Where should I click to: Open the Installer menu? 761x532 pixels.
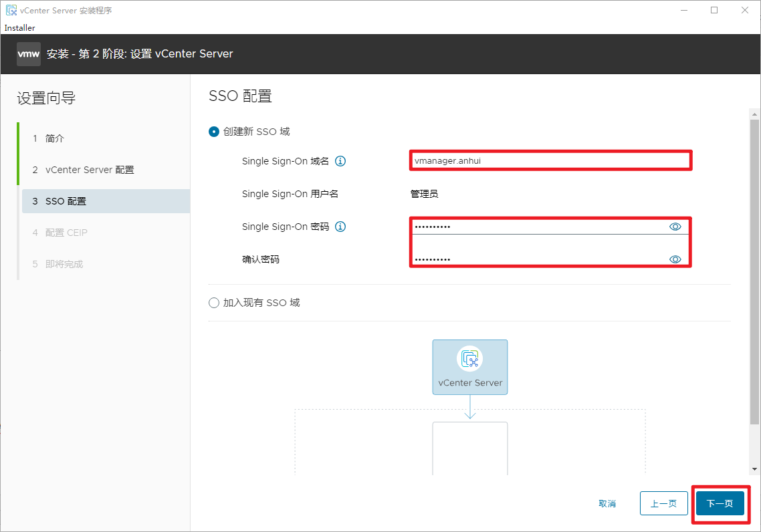tap(19, 28)
